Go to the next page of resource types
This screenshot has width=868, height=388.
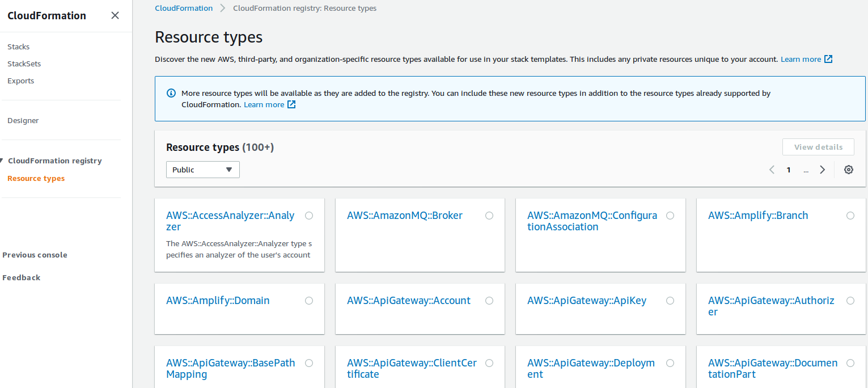(x=822, y=169)
